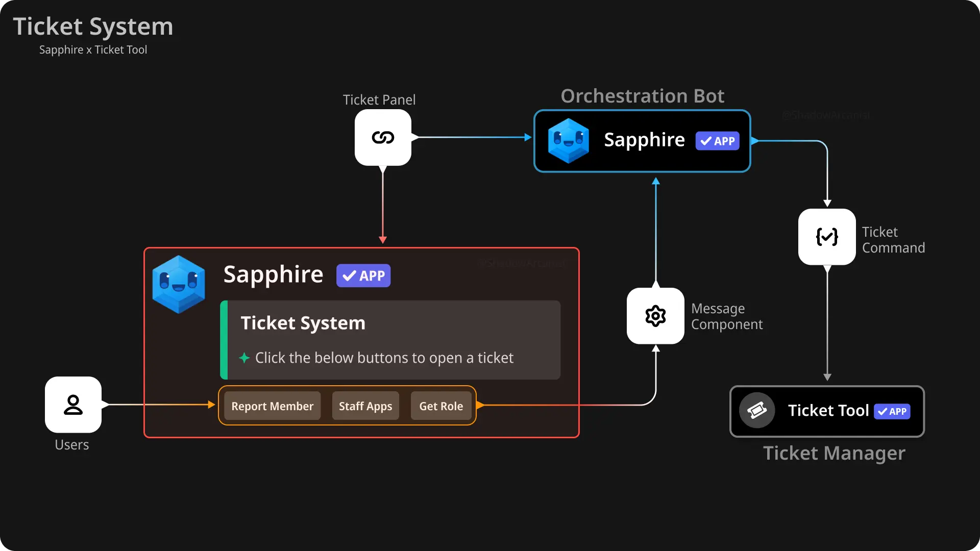Click the green sparkle icon in embed
Screen dimensions: 980x551
(244, 358)
